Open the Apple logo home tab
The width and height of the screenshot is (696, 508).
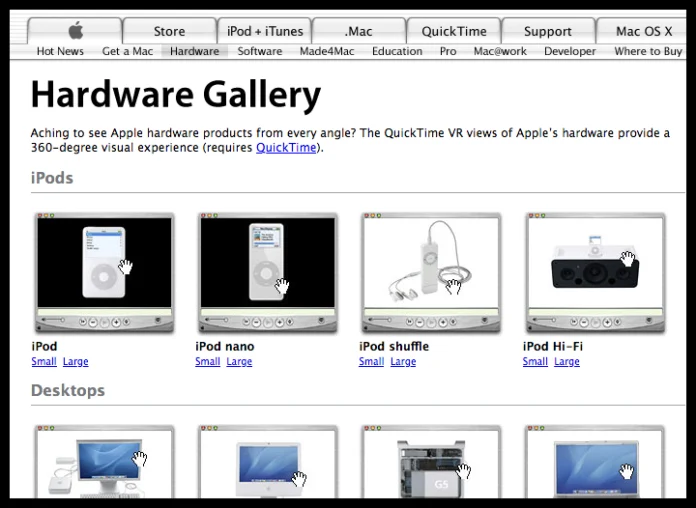pos(75,31)
